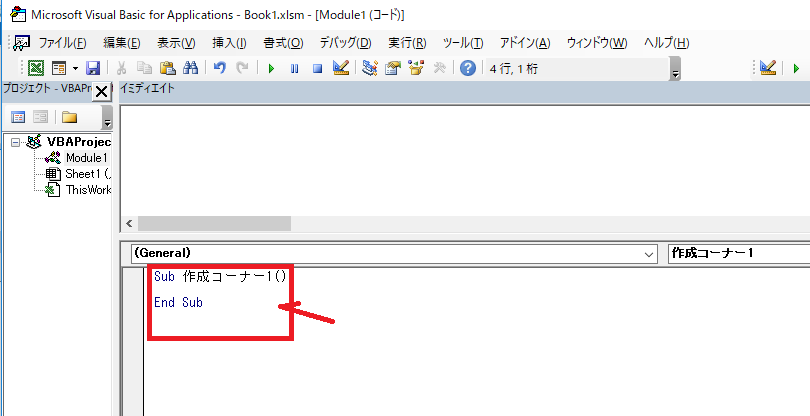The image size is (810, 416).
Task: Click the Immediate window scroll-left arrow
Action: click(129, 224)
